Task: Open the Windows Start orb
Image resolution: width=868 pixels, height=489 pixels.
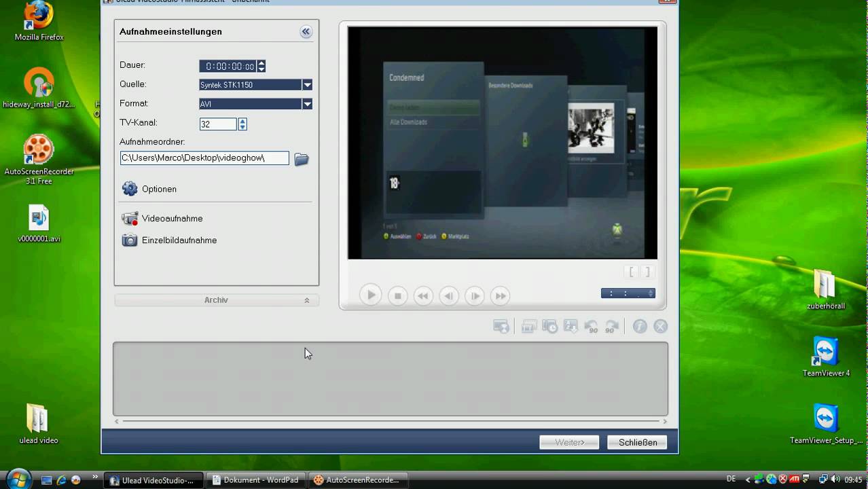Action: tap(18, 479)
